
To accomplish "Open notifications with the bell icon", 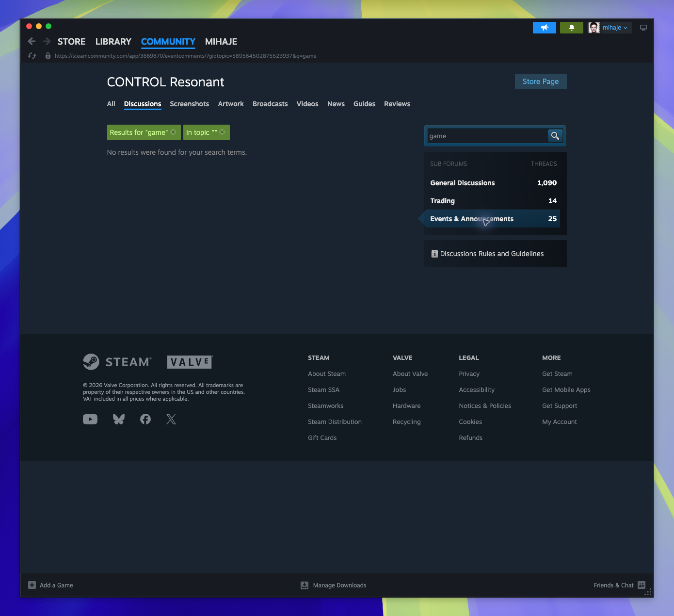I will point(572,28).
